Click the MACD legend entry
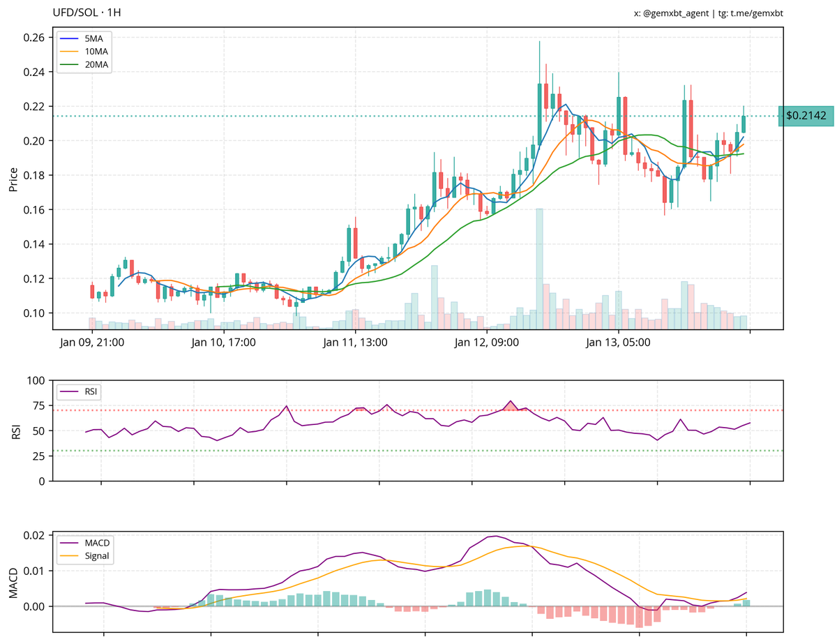 point(86,543)
